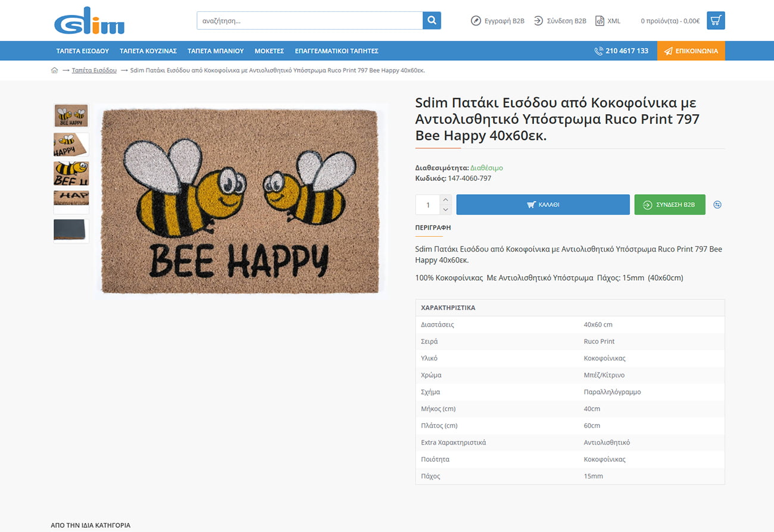Screen dimensions: 774x532
Task: Click the 15mm thickness value
Action: coord(593,476)
